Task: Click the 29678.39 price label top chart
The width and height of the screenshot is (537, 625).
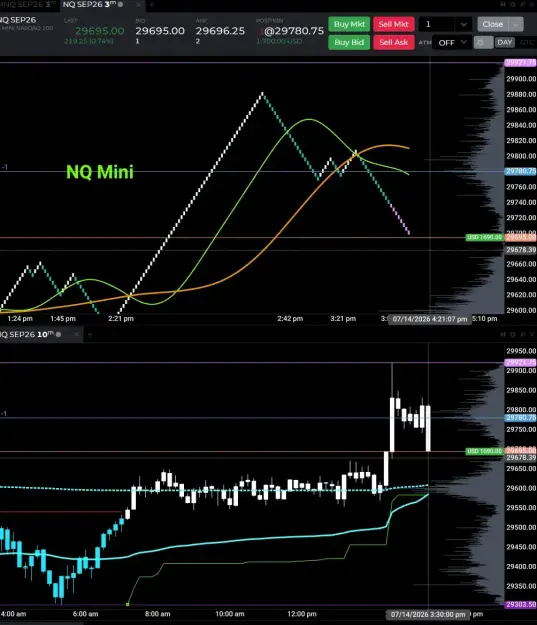Action: [521, 250]
